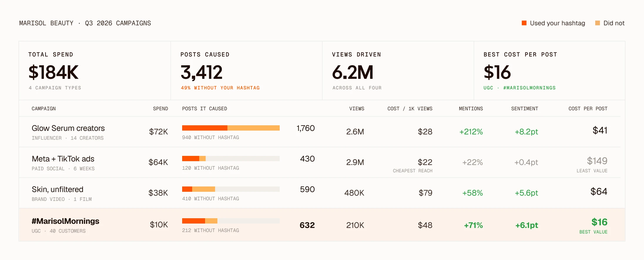Click the +71% mentions value
This screenshot has width=644, height=260.
(x=473, y=225)
